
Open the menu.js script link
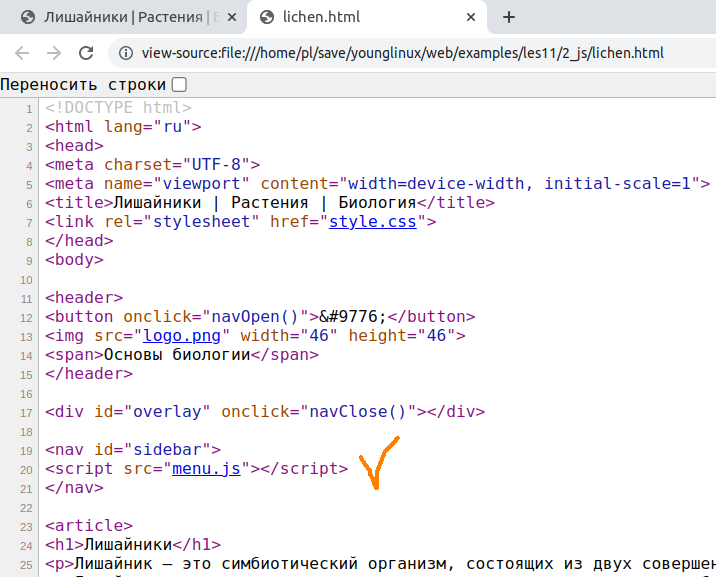coord(206,469)
